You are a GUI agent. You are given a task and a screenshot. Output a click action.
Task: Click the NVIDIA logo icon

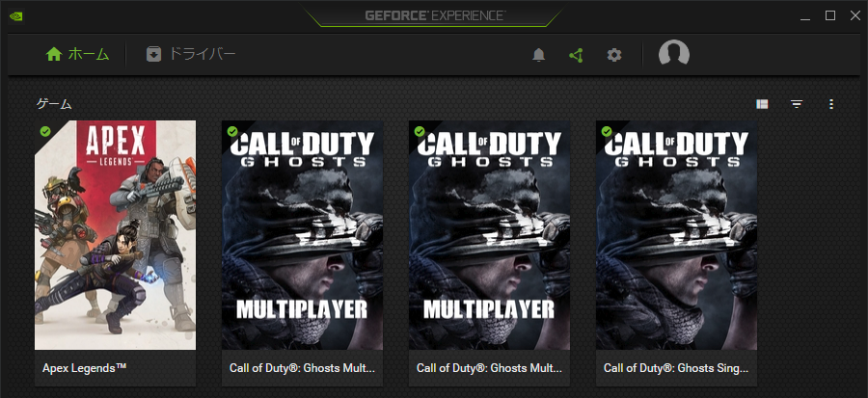[x=16, y=15]
